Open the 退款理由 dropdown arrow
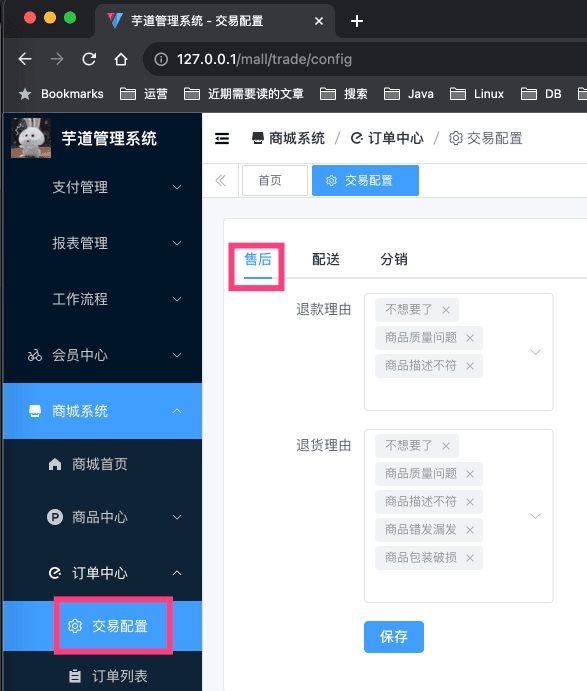Image resolution: width=587 pixels, height=691 pixels. 535,352
